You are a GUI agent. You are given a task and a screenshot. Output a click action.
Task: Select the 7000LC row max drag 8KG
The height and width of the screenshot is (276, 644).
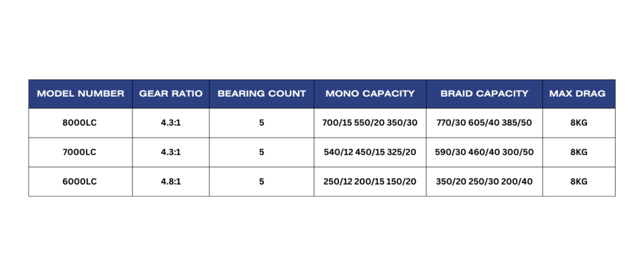click(577, 152)
